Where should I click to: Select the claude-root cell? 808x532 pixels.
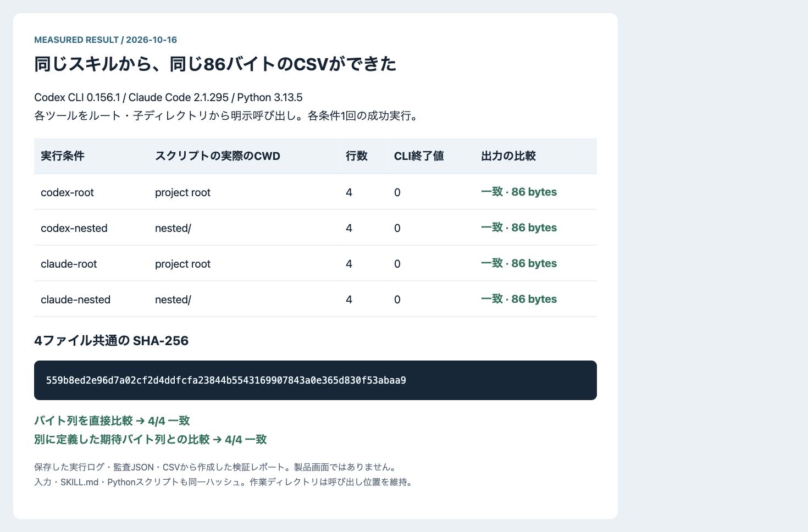point(69,264)
